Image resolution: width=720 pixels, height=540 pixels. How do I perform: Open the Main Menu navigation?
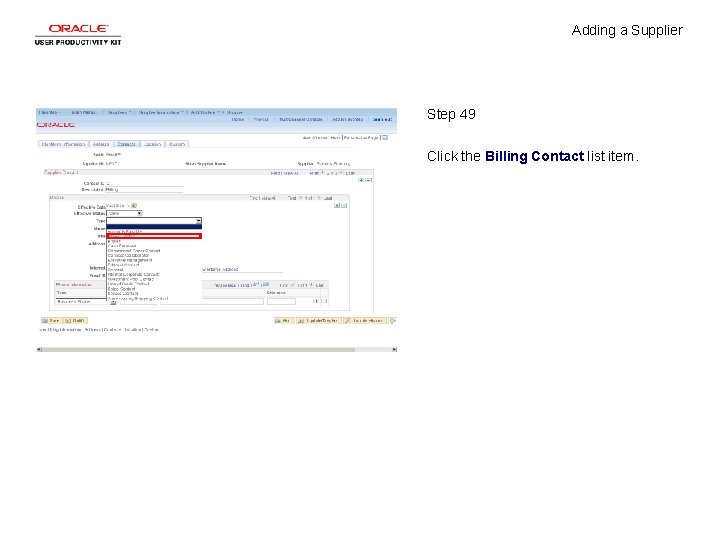(84, 112)
